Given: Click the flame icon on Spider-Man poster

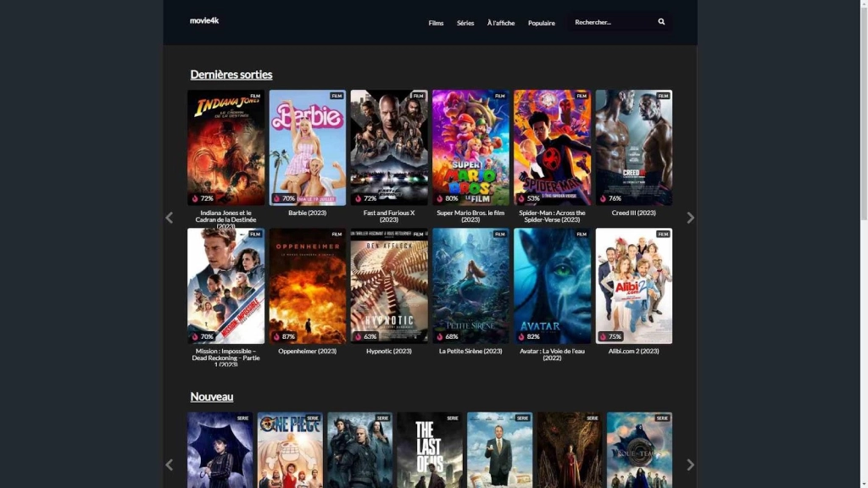Looking at the screenshot, I should coord(521,198).
